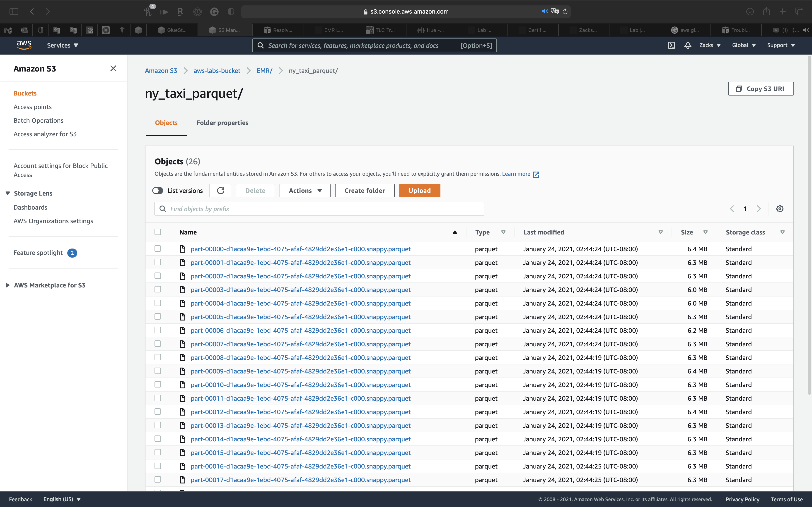Open aws-labs-bucket breadcrumb link
The width and height of the screenshot is (812, 507).
click(x=217, y=71)
